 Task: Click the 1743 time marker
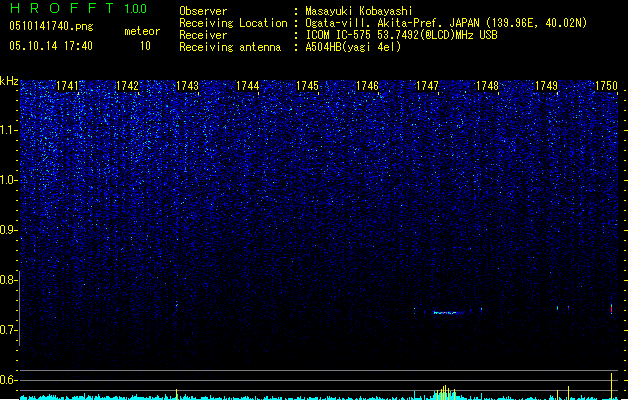click(x=187, y=86)
